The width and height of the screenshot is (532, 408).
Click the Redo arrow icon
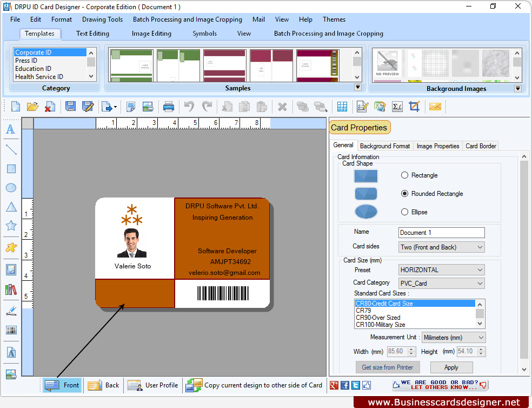click(207, 107)
